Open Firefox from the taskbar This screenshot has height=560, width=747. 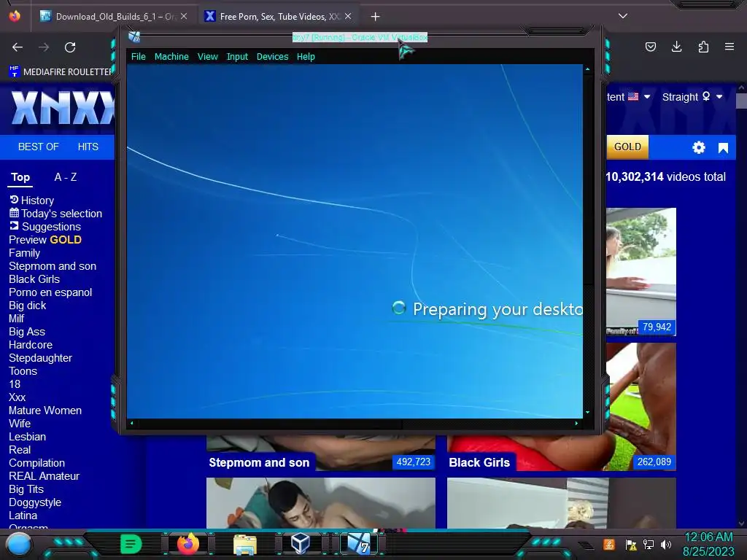(x=188, y=544)
